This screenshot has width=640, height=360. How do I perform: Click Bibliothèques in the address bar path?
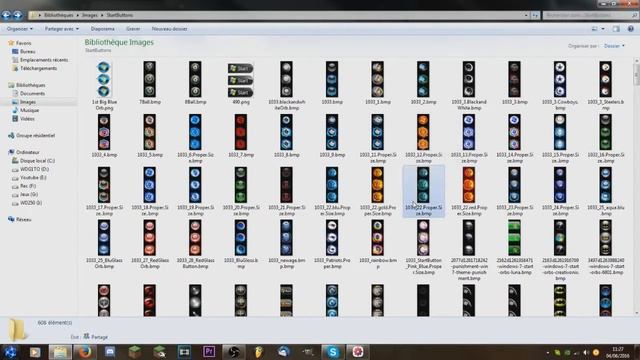[58, 15]
